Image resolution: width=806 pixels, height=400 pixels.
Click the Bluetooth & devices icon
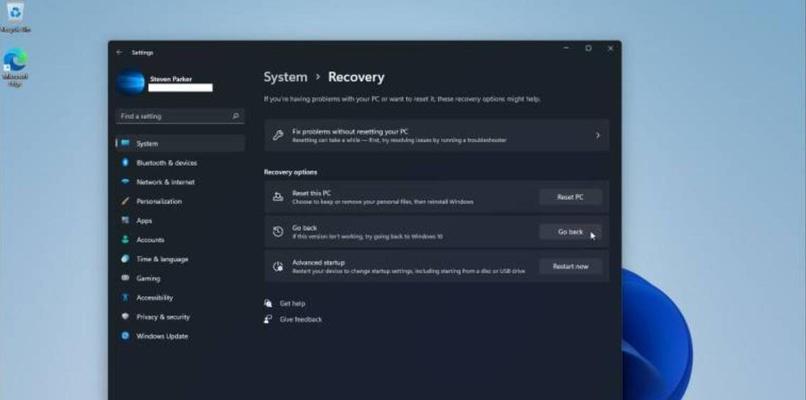(125, 162)
